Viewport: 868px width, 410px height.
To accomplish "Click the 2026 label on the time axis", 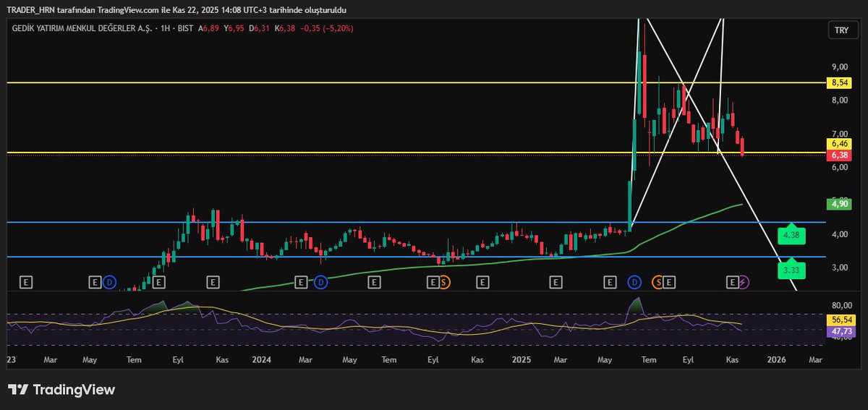I will (777, 359).
